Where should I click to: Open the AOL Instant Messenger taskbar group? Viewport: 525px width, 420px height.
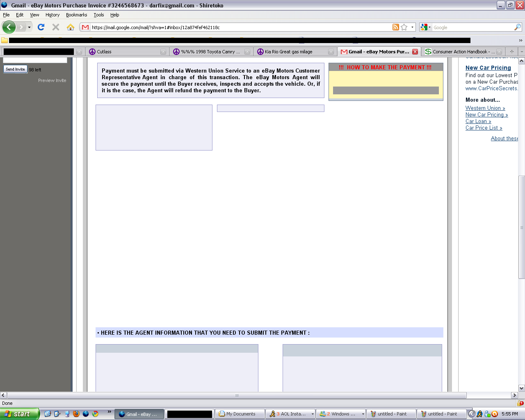pos(290,414)
